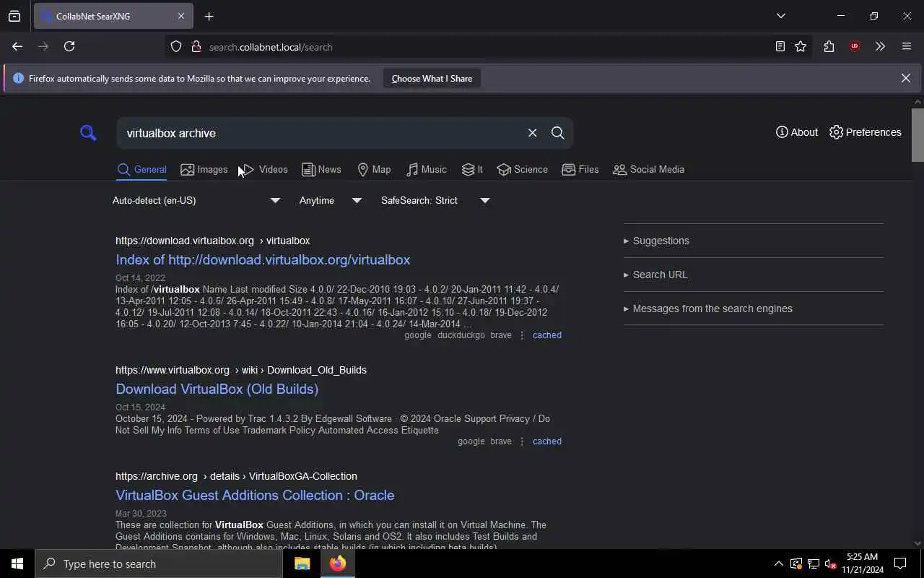Show hidden system tray icons

tap(778, 564)
